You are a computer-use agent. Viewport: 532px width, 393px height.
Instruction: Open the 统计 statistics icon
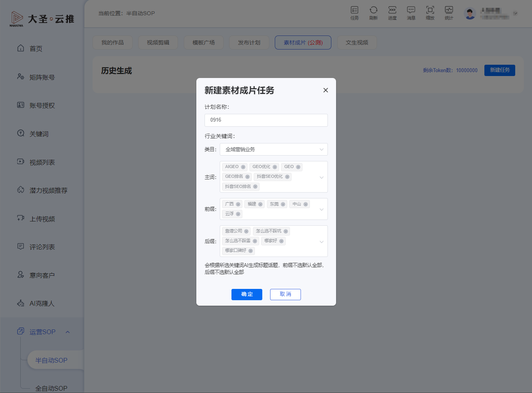coord(449,13)
